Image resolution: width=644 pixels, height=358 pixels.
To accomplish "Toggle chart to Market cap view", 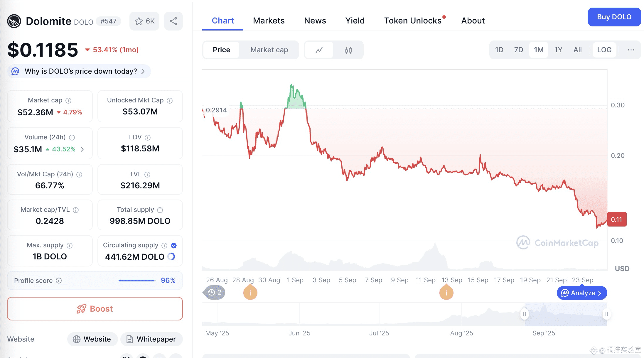I will click(x=269, y=50).
